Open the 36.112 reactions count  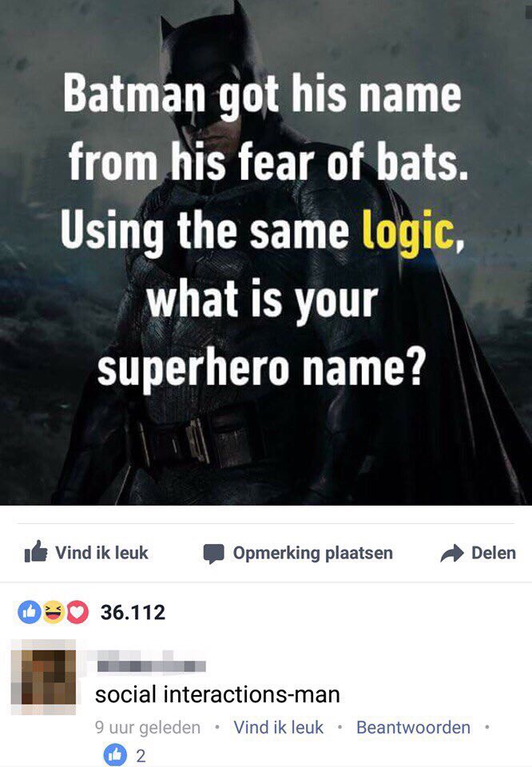tap(133, 612)
